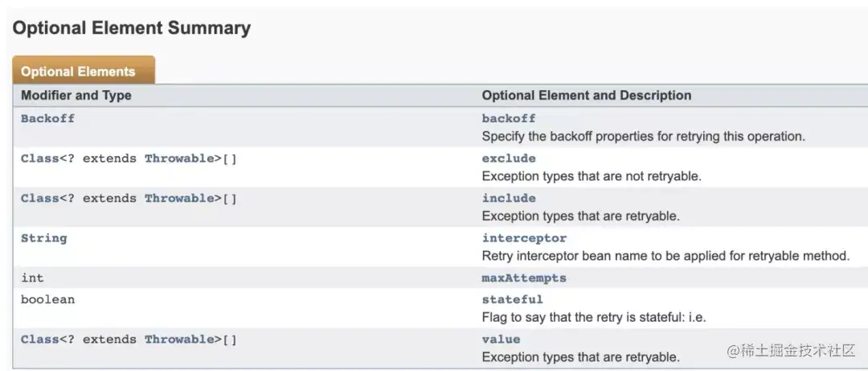Click the boolean type in stateful row
The height and width of the screenshot is (371, 868).
[x=47, y=299]
